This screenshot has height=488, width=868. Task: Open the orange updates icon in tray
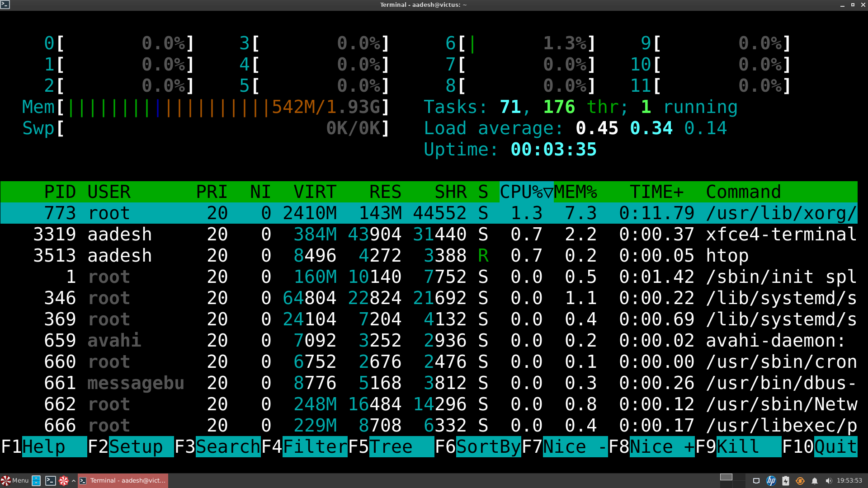(800, 480)
